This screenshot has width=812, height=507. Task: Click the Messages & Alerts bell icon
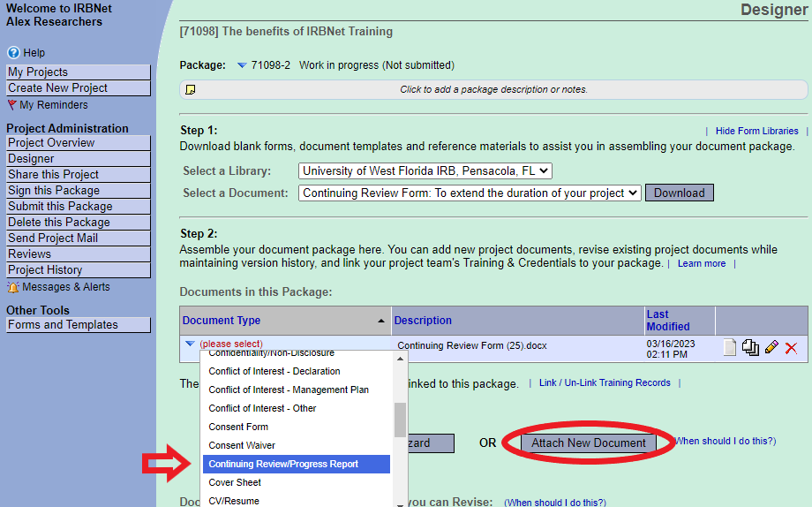[x=13, y=287]
